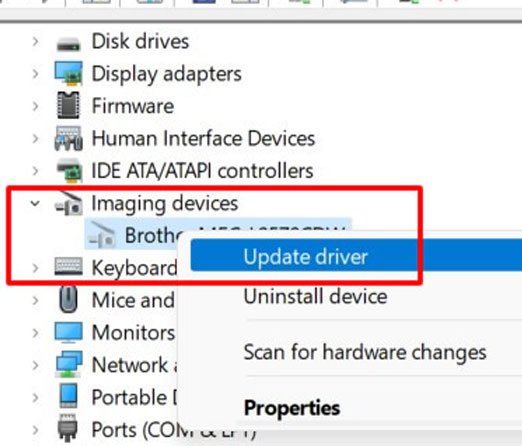Click the Disk drives icon

[68, 43]
